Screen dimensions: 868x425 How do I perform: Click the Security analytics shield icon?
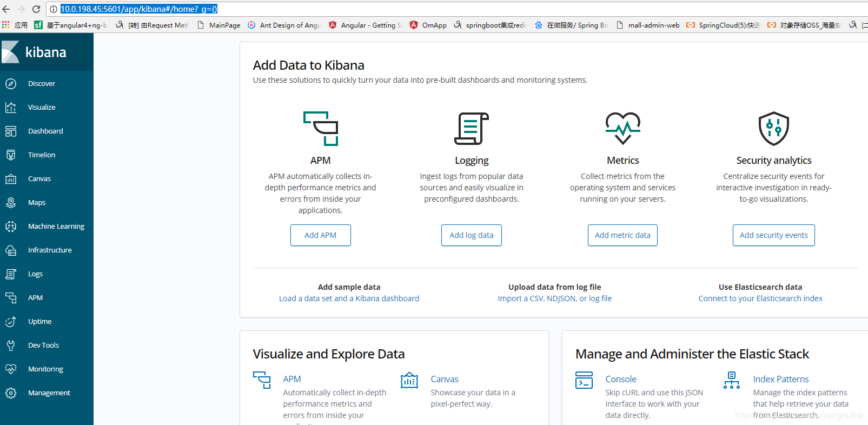pos(774,129)
